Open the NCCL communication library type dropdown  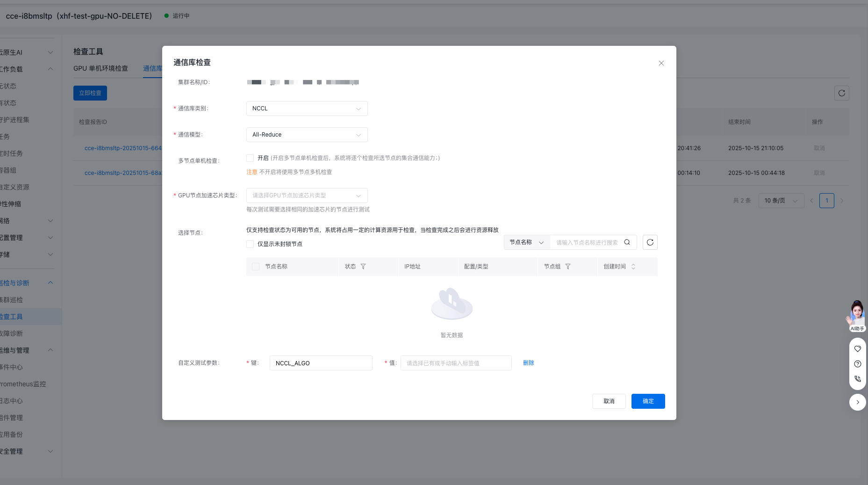click(x=307, y=109)
